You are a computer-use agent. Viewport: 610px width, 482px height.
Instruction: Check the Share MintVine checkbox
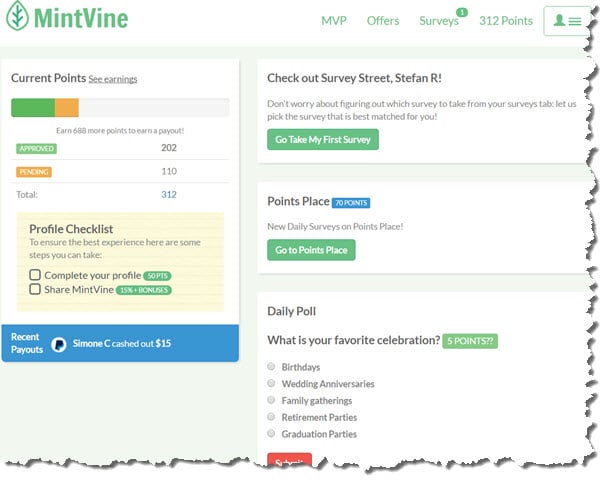coord(35,289)
